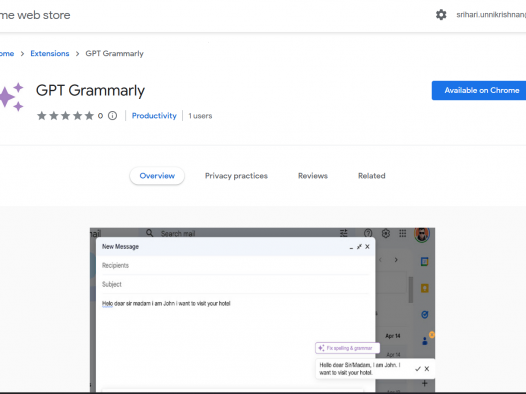Select the Overview tab
Image resolution: width=526 pixels, height=394 pixels.
[157, 176]
